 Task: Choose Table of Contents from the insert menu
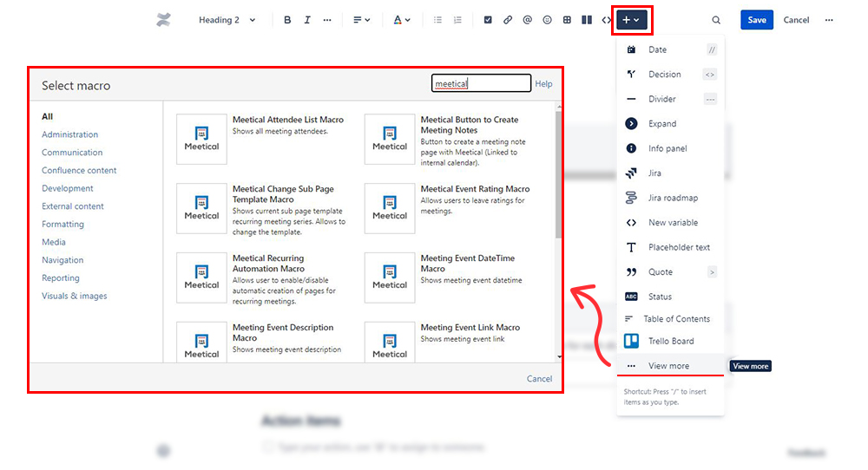pos(670,319)
